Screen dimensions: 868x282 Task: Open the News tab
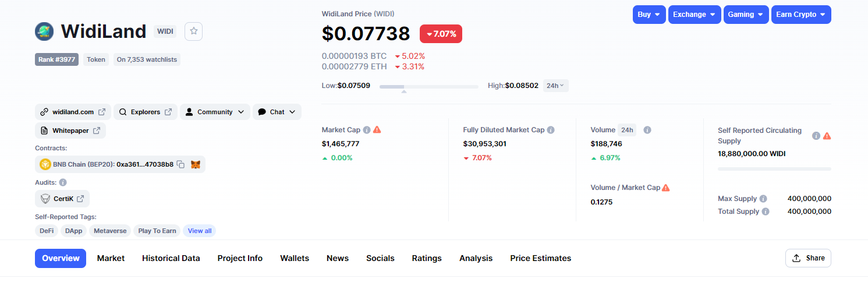pos(338,258)
